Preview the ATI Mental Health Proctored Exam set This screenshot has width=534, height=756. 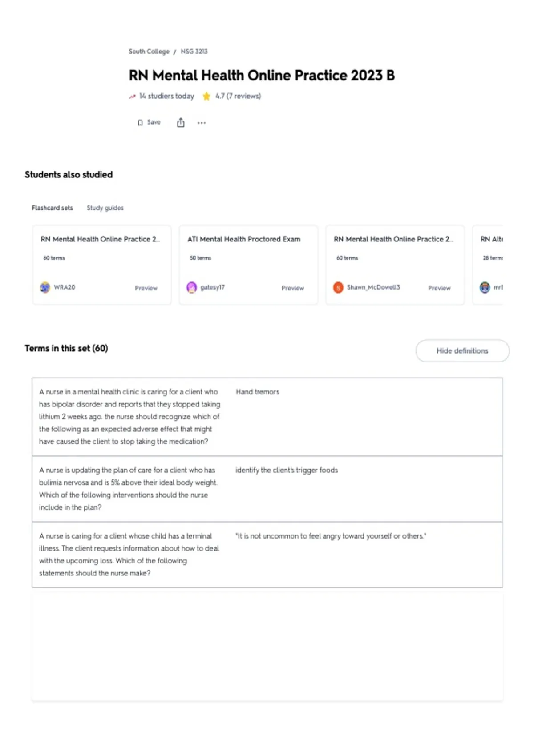click(x=292, y=288)
